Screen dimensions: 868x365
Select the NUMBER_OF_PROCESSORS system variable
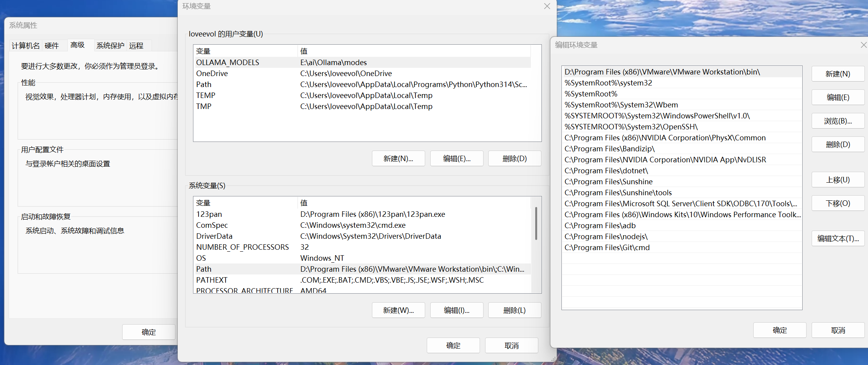tap(362, 247)
